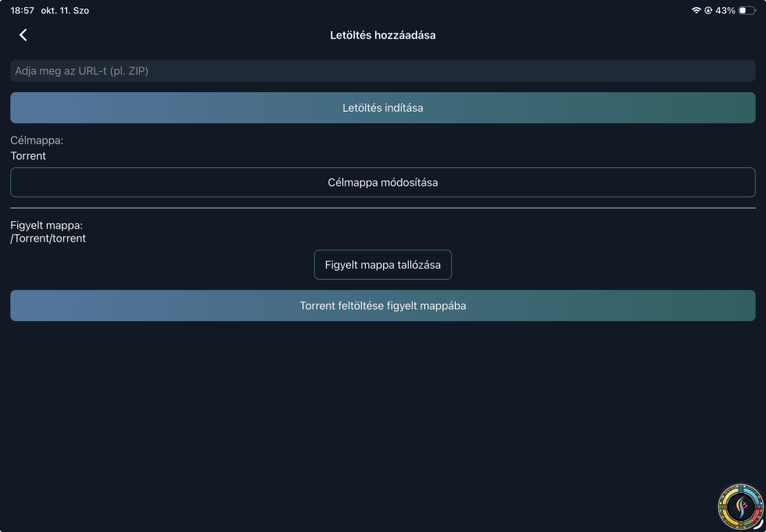
Task: Open the floating circular logo icon
Action: (x=739, y=507)
